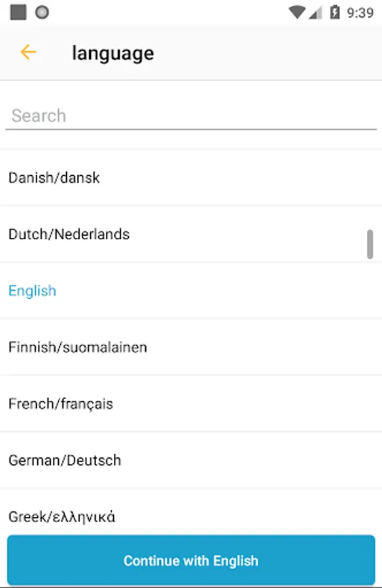Tap the Search input field
The width and height of the screenshot is (382, 588).
tap(190, 116)
